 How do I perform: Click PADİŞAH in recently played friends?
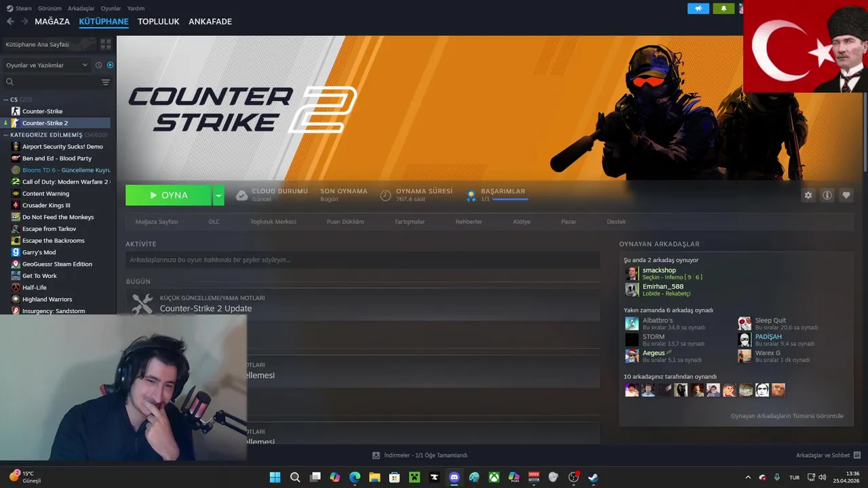click(x=768, y=337)
